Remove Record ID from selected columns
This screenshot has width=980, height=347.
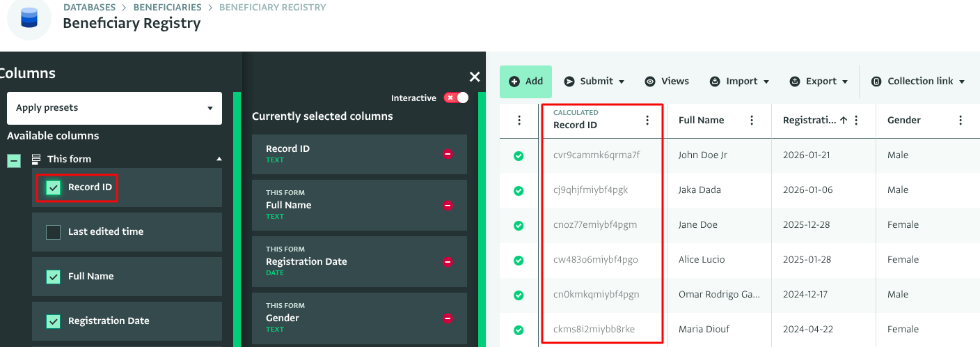point(448,154)
